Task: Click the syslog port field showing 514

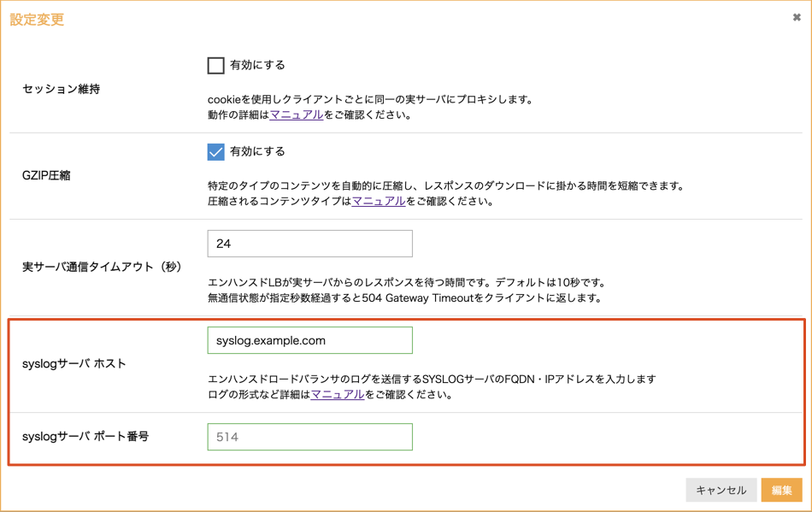Action: (x=309, y=437)
